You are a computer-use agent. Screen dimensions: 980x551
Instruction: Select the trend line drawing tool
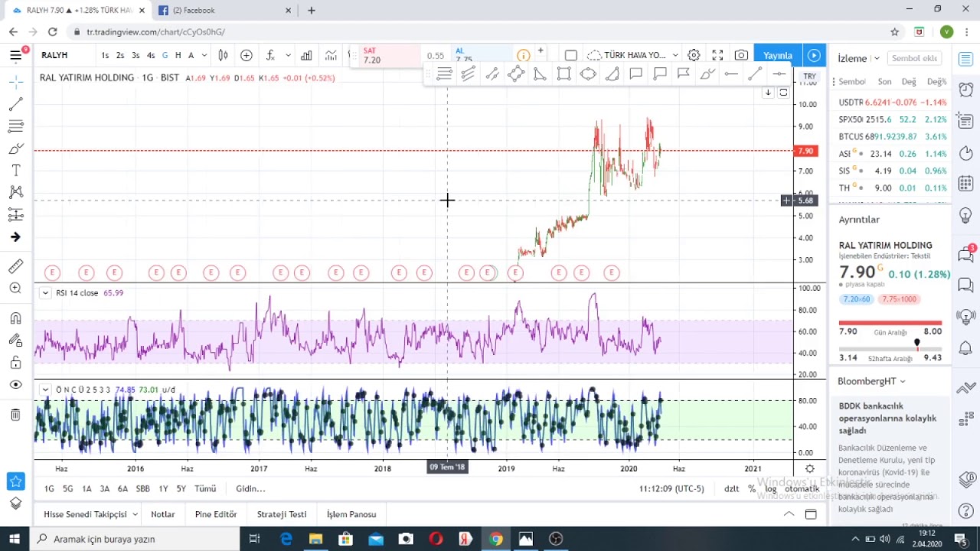coord(15,103)
